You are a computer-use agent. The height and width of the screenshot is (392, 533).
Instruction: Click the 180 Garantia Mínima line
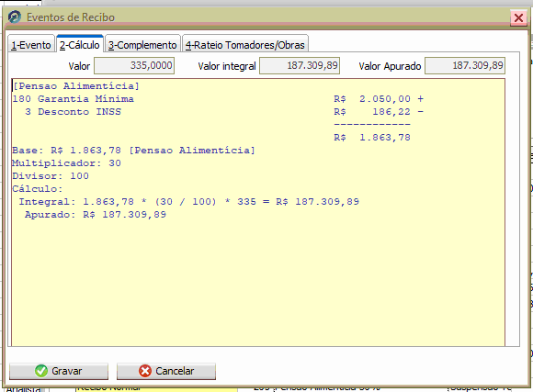click(x=218, y=99)
